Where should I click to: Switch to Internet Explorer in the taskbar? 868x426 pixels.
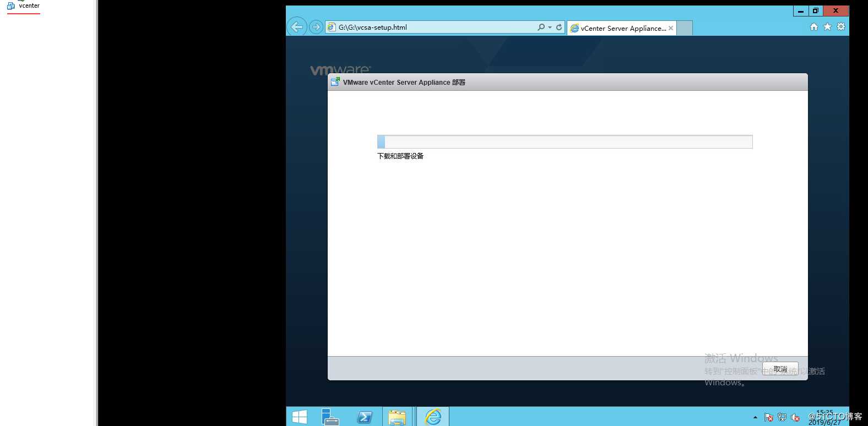pyautogui.click(x=433, y=417)
